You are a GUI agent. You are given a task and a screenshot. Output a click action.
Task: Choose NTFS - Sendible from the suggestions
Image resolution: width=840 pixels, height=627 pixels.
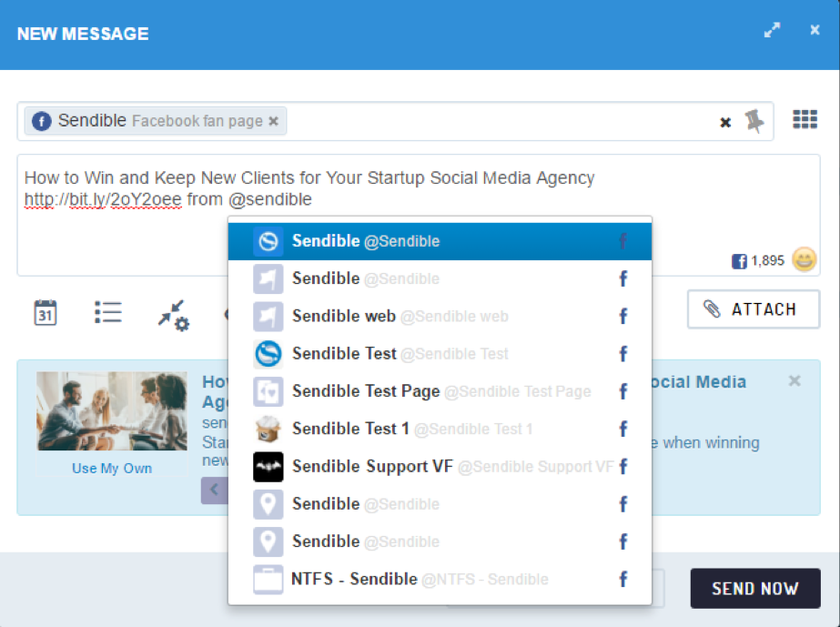[x=440, y=579]
